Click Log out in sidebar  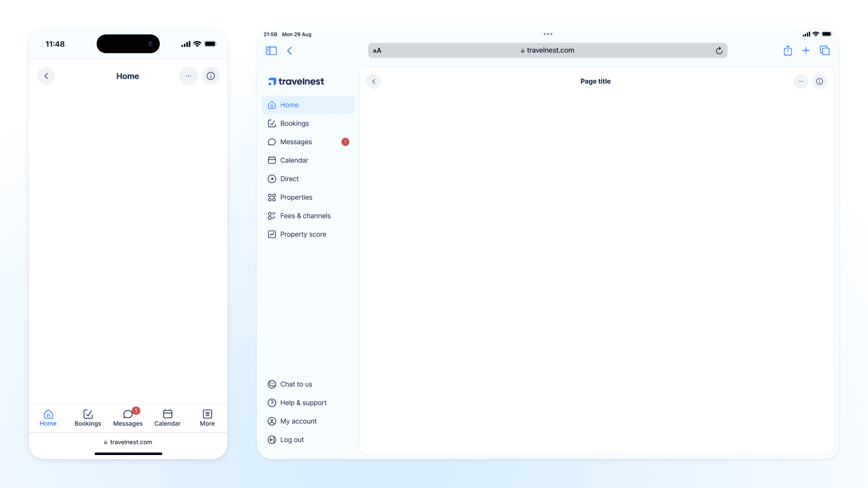[x=292, y=440]
